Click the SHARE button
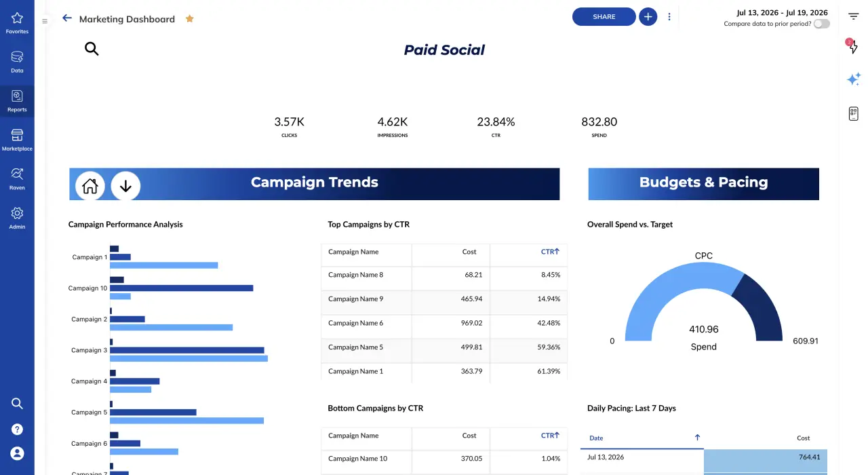This screenshot has width=868, height=475. point(604,17)
